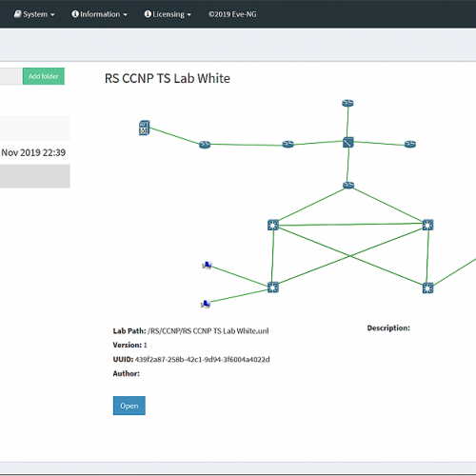Select the lower PC host icon
476x476 pixels.
206,304
